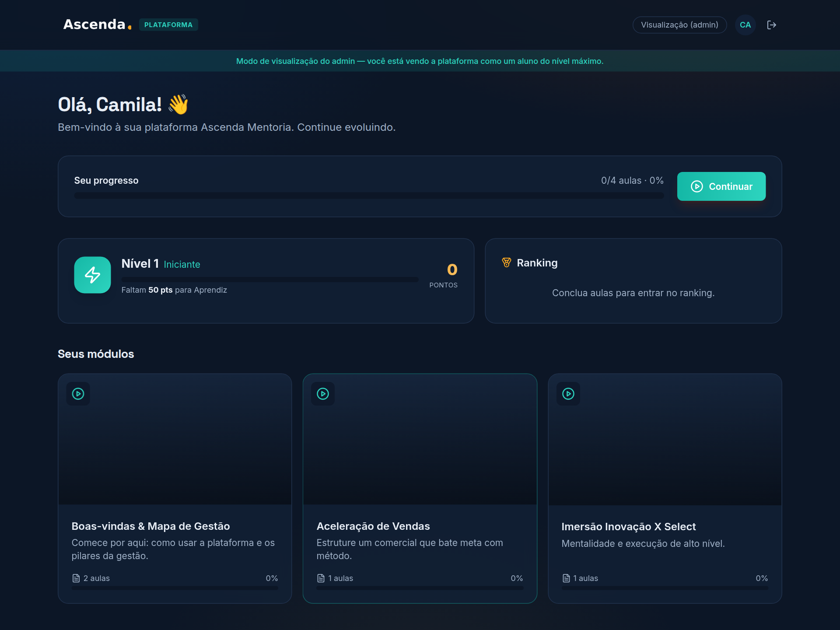
Task: Open the Aceleração de Vendas module title
Action: [x=373, y=526]
